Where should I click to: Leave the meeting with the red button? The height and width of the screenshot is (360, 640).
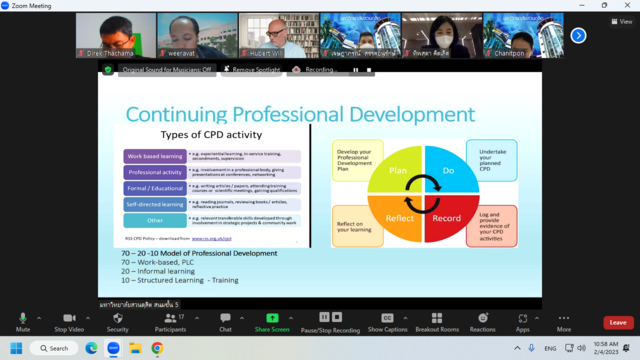[x=618, y=322]
